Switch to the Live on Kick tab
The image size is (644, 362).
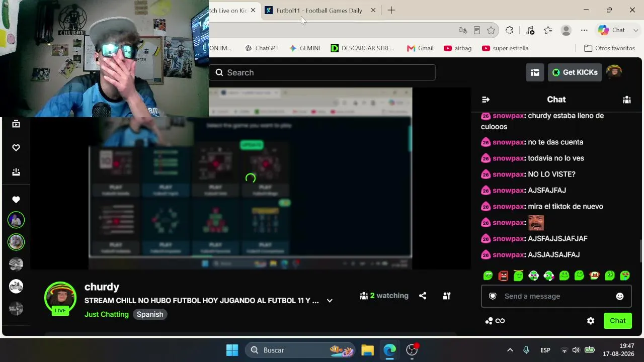coord(229,10)
